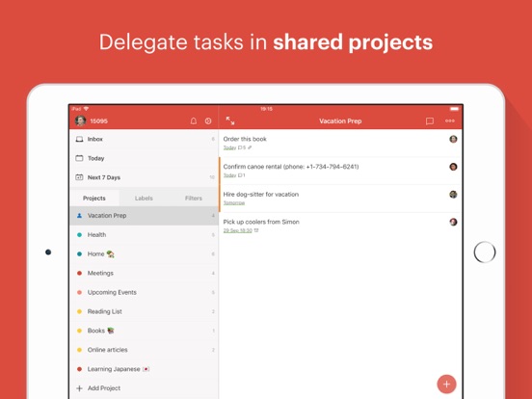Image resolution: width=532 pixels, height=399 pixels.
Task: Click the Tomorrow due date on dog-sitter task
Action: point(234,203)
